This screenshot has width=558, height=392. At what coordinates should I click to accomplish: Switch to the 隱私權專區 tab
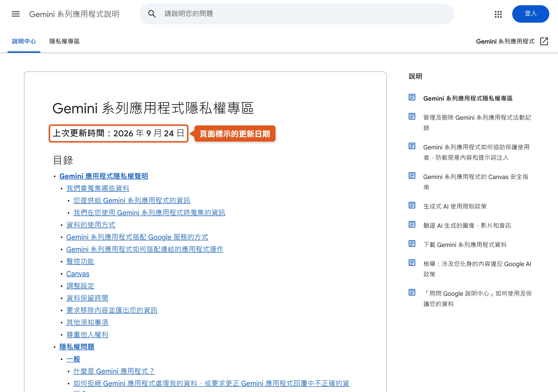click(64, 41)
